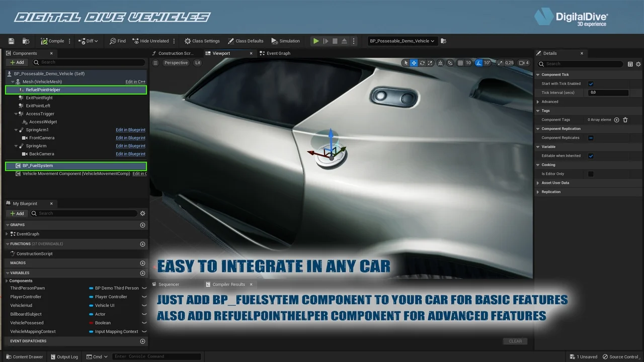
Task: Uncheck Editable when Inherited
Action: 590,155
